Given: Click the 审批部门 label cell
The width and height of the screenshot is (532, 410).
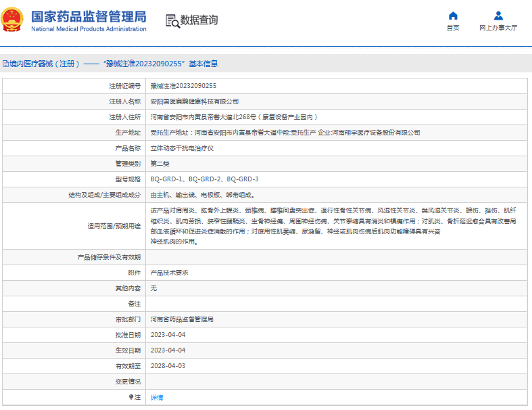Looking at the screenshot, I should pyautogui.click(x=74, y=319).
